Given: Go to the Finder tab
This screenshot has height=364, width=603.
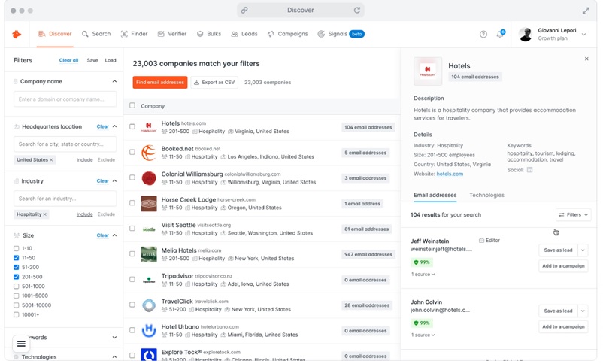Looking at the screenshot, I should (x=135, y=34).
